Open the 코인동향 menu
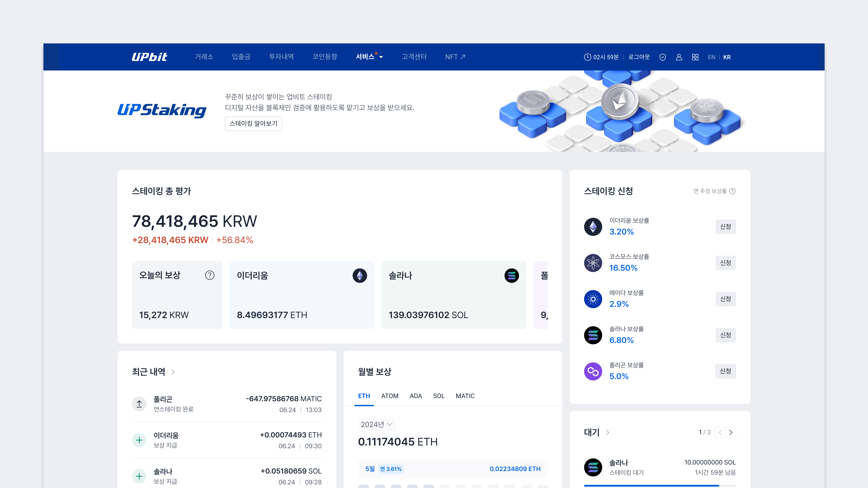The width and height of the screenshot is (868, 488). tap(325, 57)
